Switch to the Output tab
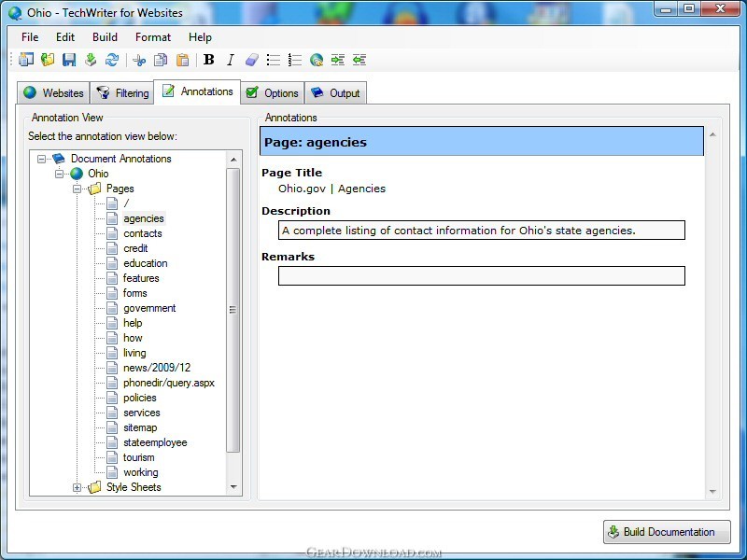747x560 pixels. point(335,92)
